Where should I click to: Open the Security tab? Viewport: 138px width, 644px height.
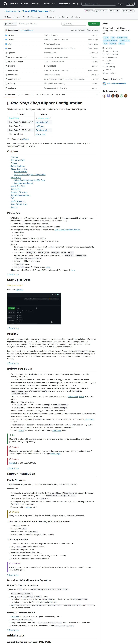(63, 17)
